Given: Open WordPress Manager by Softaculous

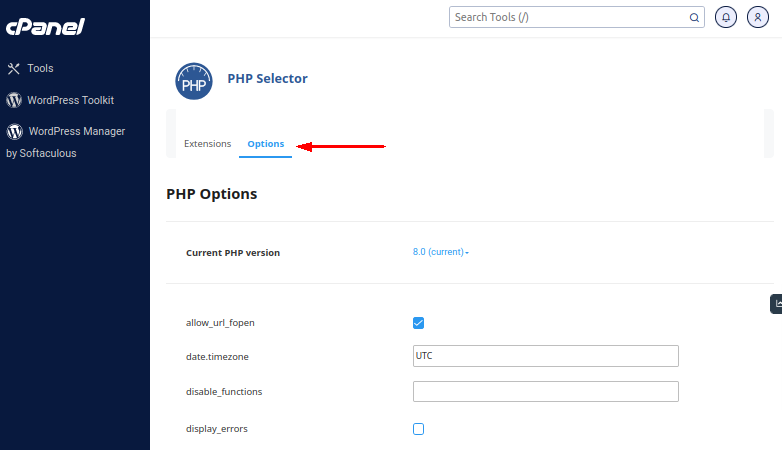Looking at the screenshot, I should 66,142.
